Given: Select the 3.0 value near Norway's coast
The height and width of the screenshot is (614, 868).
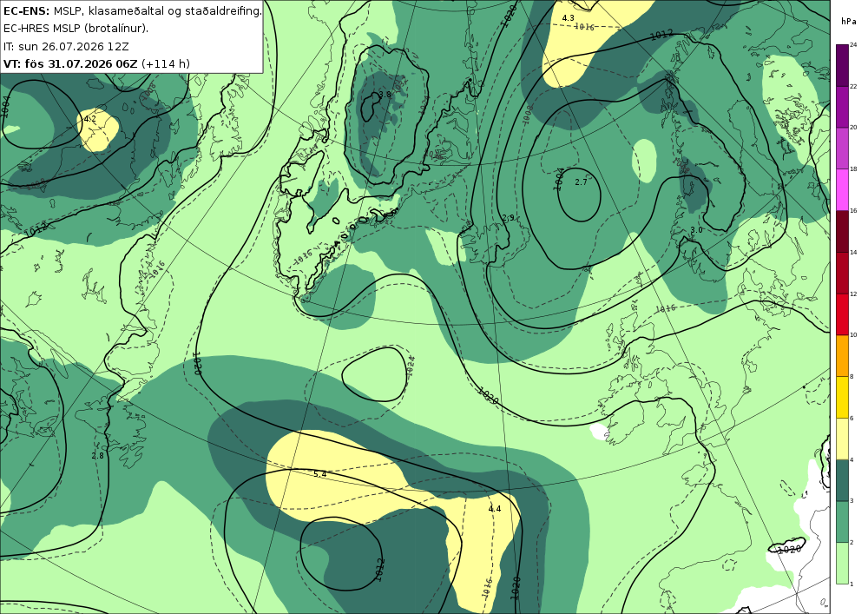Looking at the screenshot, I should pyautogui.click(x=696, y=230).
